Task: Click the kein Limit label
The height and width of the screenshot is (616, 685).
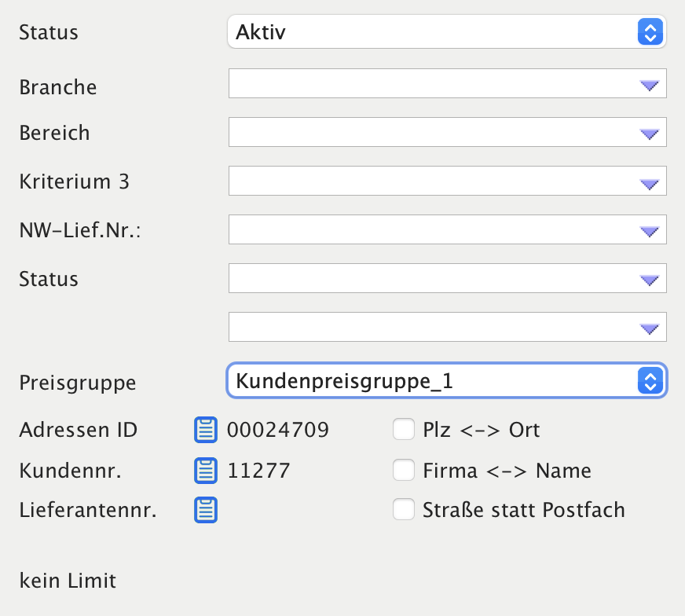Action: pyautogui.click(x=68, y=581)
